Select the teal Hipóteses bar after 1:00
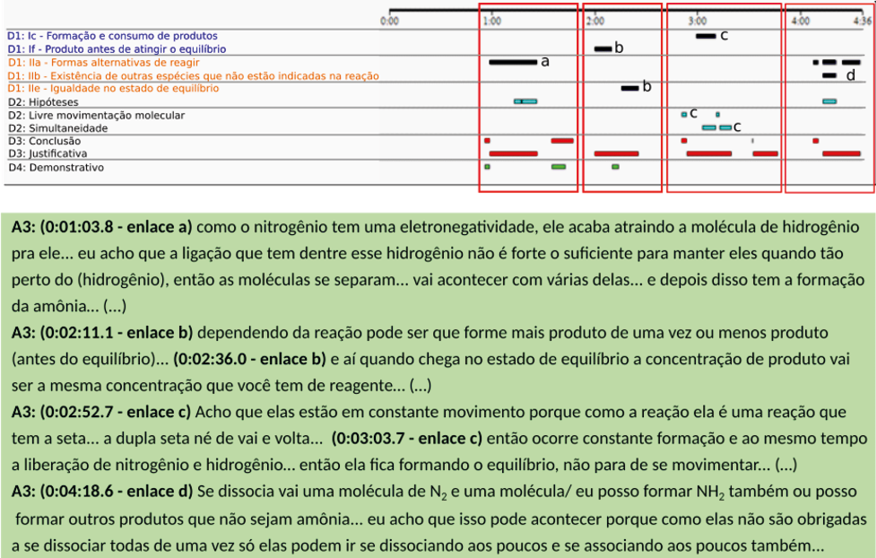Image resolution: width=876 pixels, height=558 pixels. 525,101
